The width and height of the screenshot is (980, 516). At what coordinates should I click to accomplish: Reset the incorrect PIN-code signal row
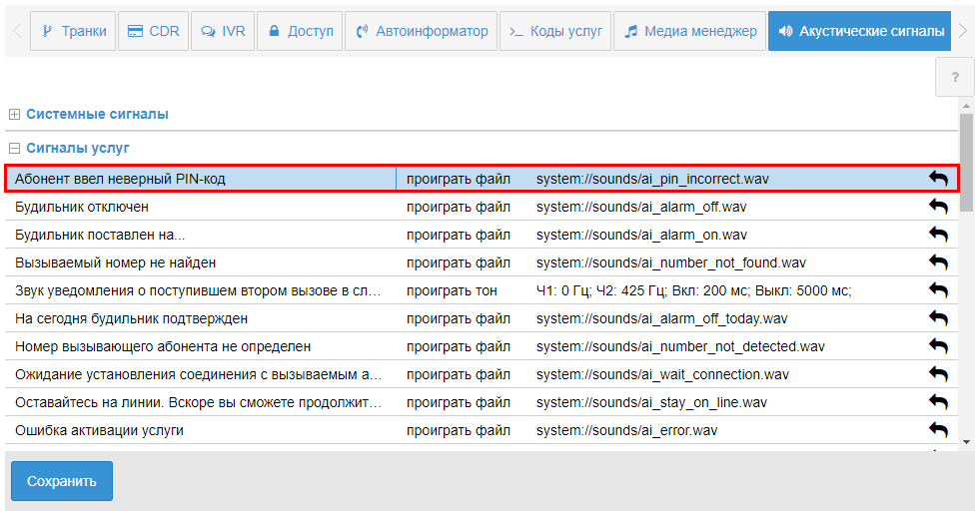click(938, 179)
